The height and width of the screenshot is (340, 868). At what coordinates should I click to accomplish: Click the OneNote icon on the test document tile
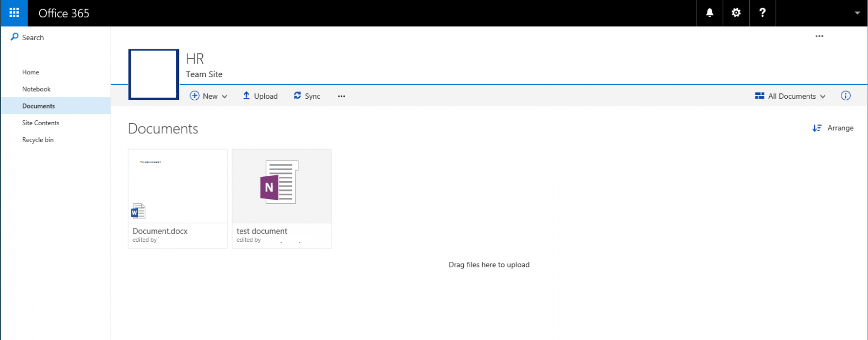279,182
